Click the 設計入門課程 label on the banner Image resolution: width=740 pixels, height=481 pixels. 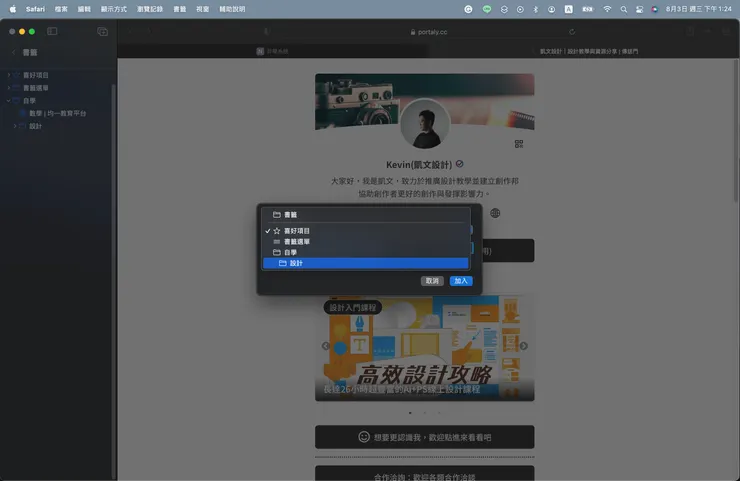pos(353,308)
